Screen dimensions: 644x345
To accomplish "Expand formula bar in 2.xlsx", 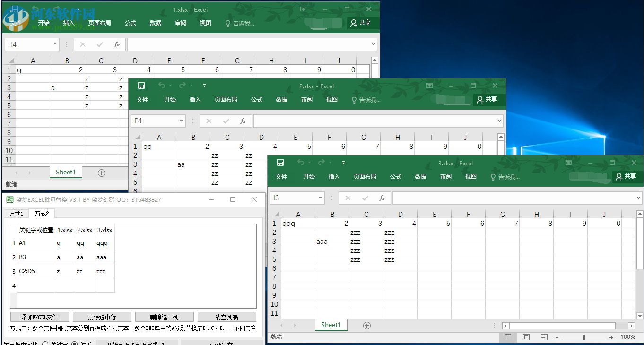I will pos(499,121).
